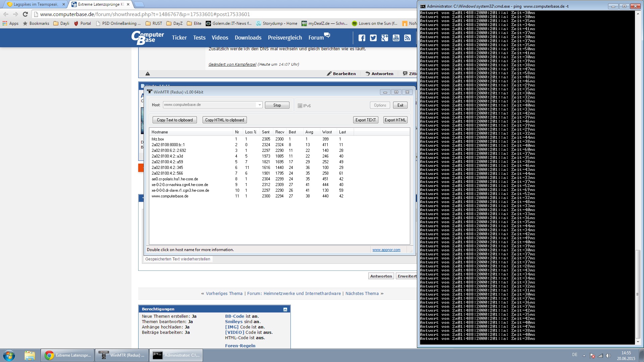Reload the page with browser refresh icon
The height and width of the screenshot is (362, 644).
[x=25, y=14]
